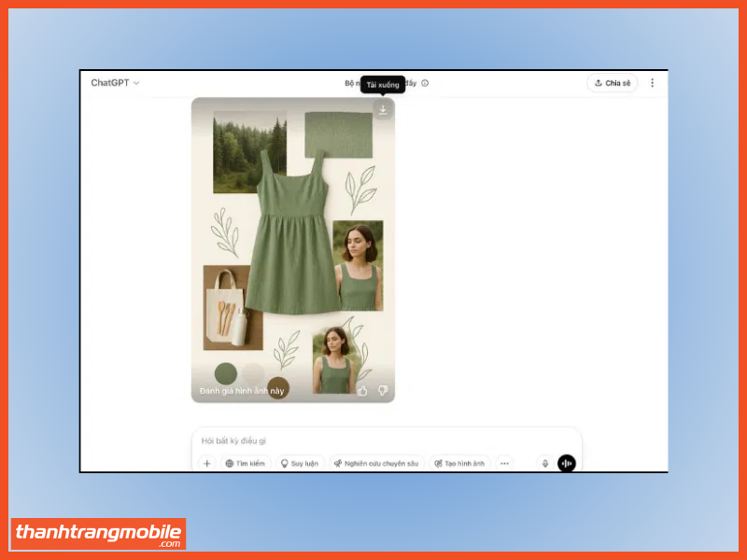
Task: Click the Đánh giá hình ảnh này text
Action: 242,391
